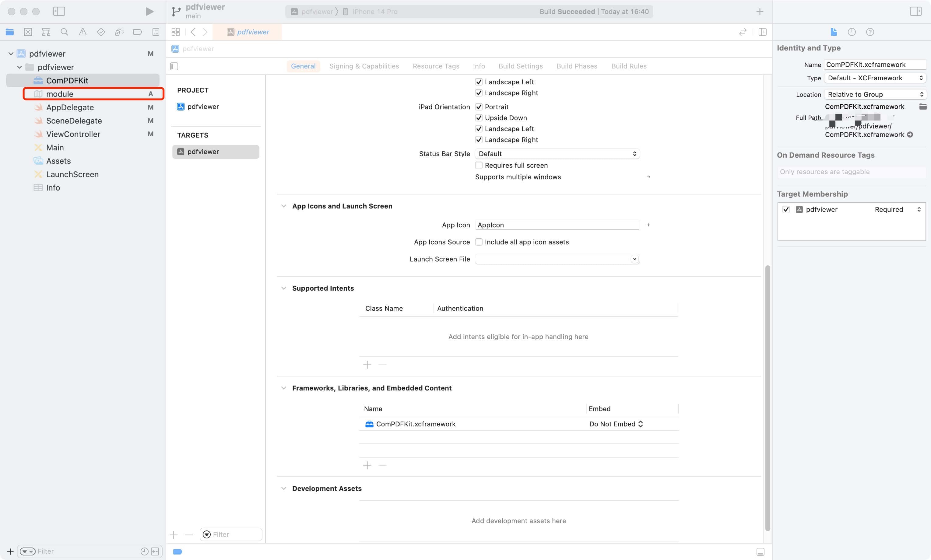Click the App Icon text field
This screenshot has width=931, height=560.
click(x=557, y=225)
